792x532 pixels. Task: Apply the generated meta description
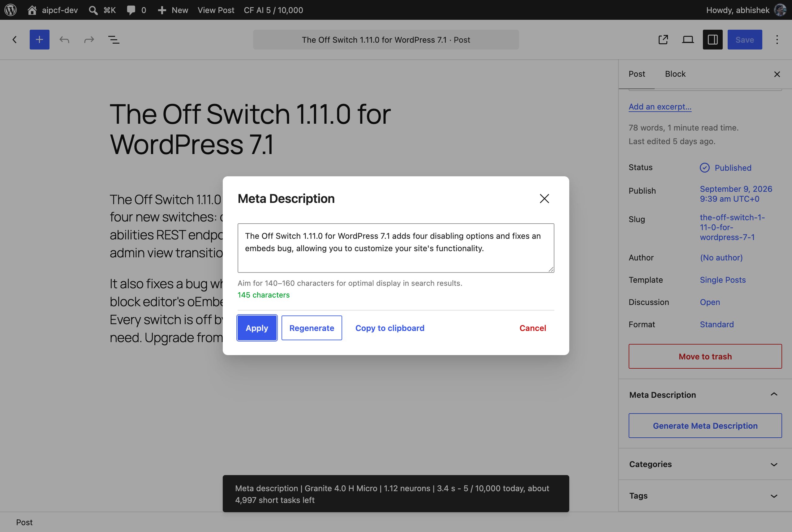point(257,328)
